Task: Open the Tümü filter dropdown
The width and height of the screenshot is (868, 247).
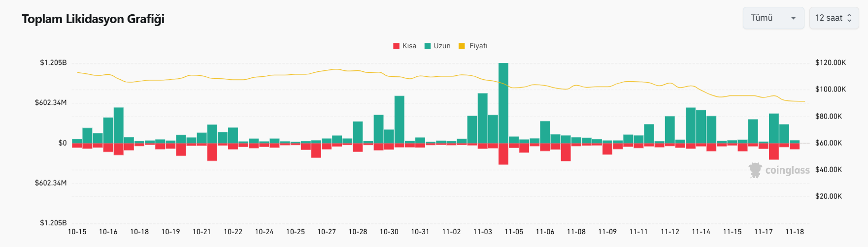Action: click(772, 18)
